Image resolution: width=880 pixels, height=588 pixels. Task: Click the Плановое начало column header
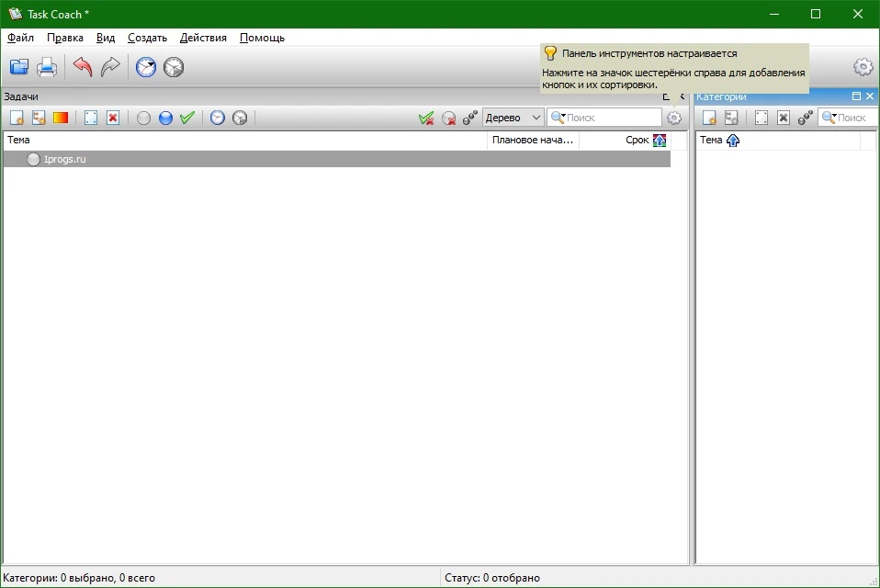[x=533, y=141]
